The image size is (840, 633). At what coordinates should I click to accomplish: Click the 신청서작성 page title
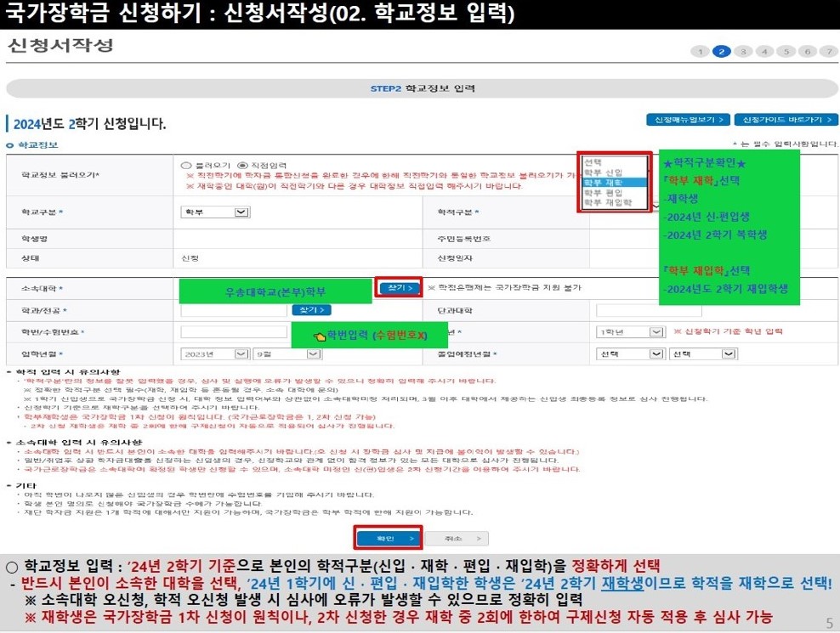(x=60, y=45)
